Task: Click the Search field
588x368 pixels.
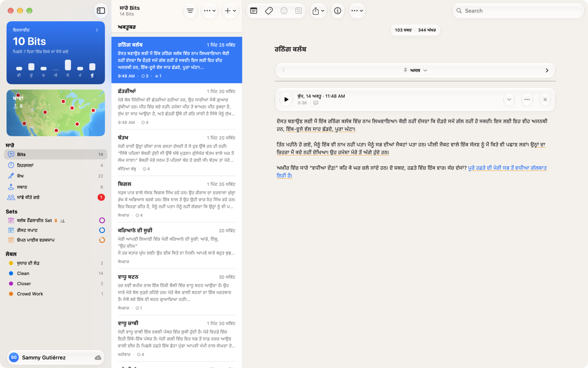Action: pyautogui.click(x=518, y=11)
